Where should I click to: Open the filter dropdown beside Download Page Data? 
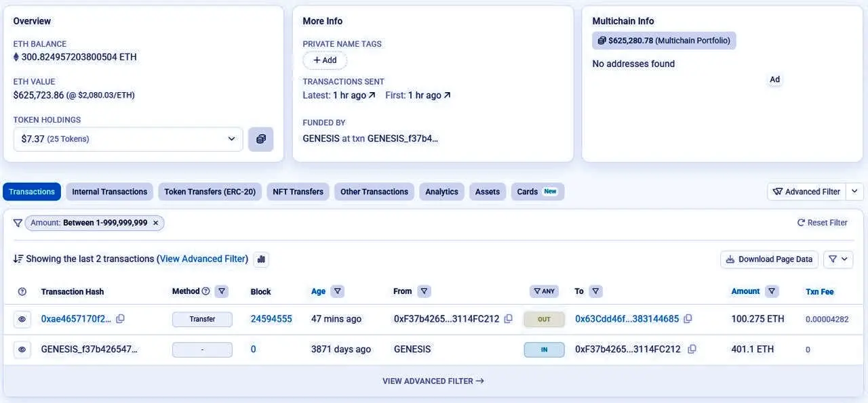(838, 259)
